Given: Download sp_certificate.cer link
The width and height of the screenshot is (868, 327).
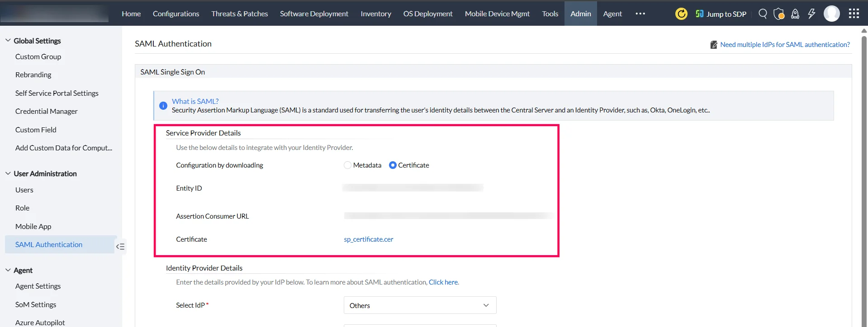Looking at the screenshot, I should click(369, 239).
